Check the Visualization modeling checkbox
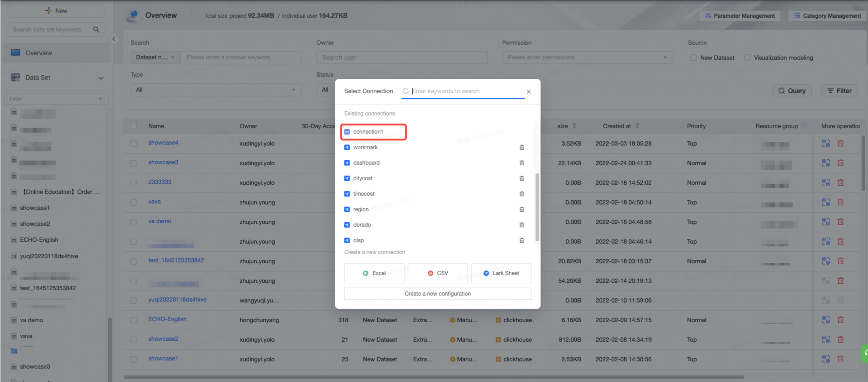The height and width of the screenshot is (382, 868). coord(747,57)
